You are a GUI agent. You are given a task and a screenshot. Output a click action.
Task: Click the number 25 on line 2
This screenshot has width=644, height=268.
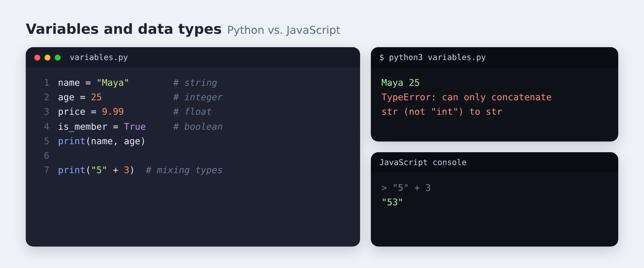coord(96,97)
